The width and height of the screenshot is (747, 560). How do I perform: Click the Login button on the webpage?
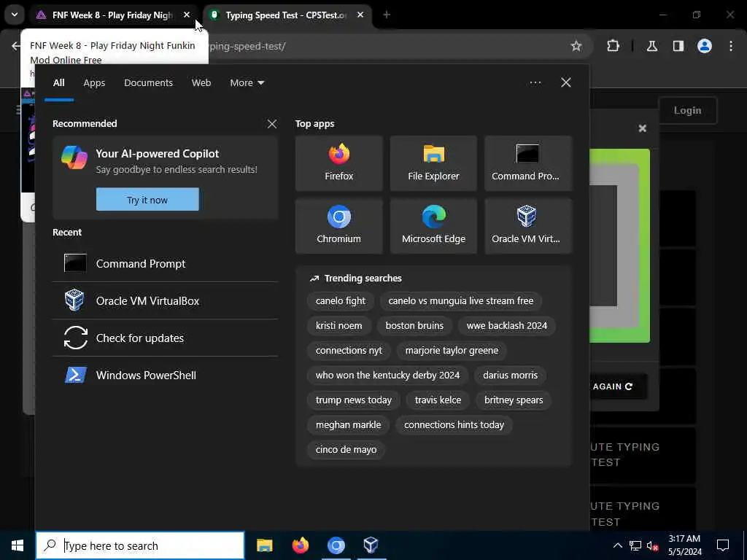pos(687,110)
